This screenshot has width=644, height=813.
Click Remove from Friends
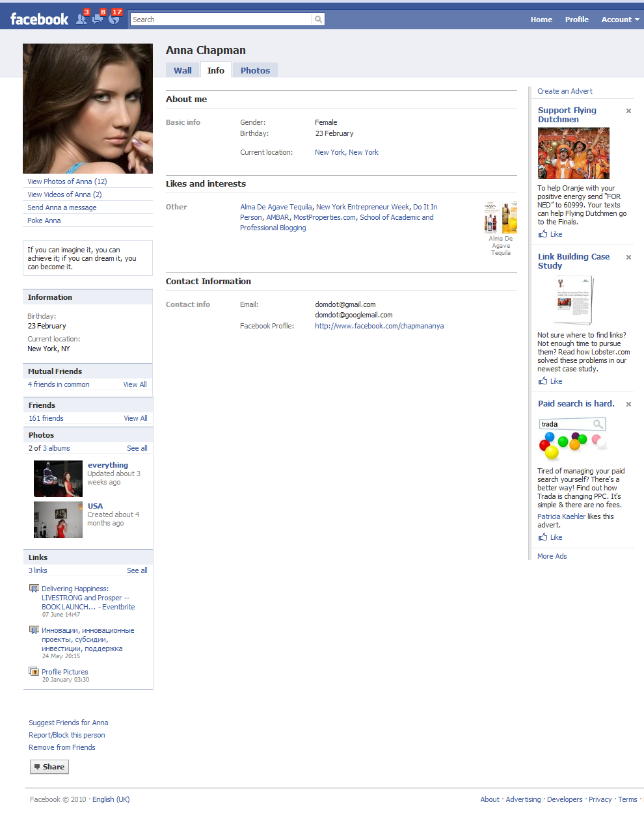pyautogui.click(x=62, y=747)
